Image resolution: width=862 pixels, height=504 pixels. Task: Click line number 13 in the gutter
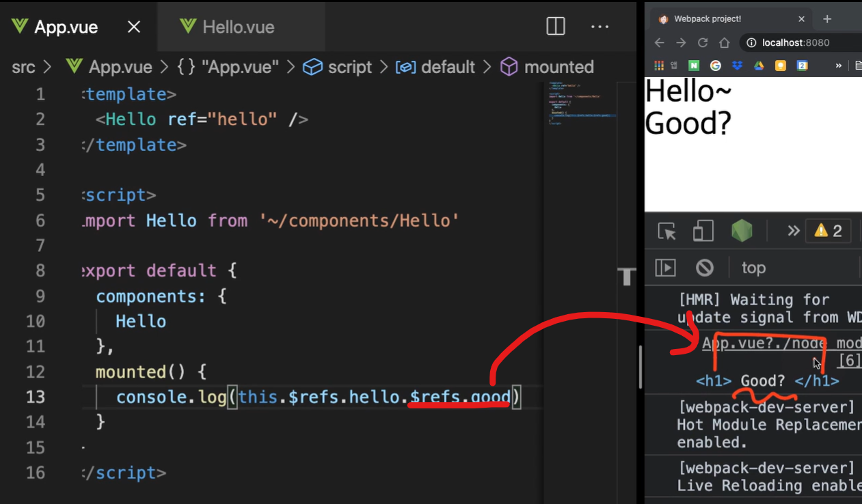point(36,397)
